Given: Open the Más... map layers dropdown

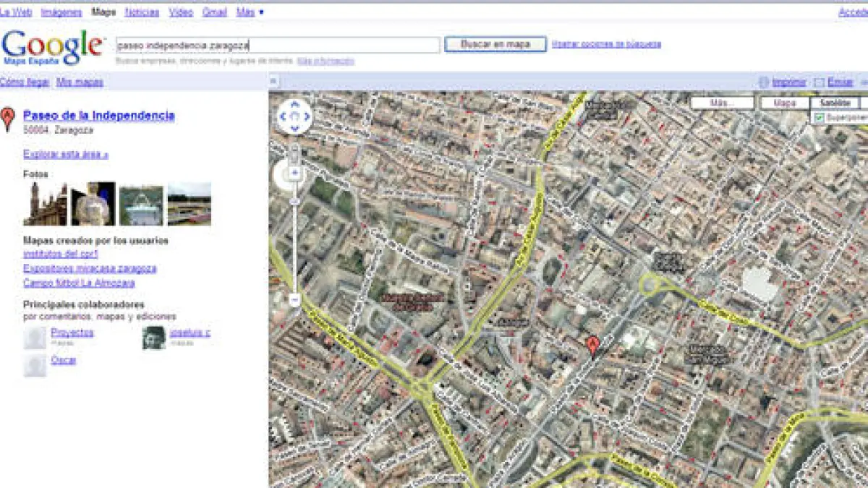Looking at the screenshot, I should (722, 103).
